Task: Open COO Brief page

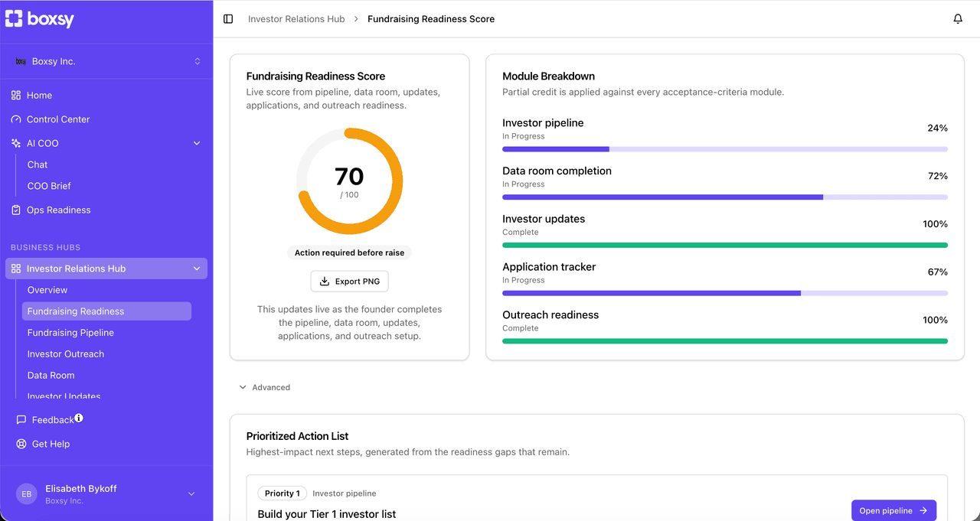Action: coord(49,186)
